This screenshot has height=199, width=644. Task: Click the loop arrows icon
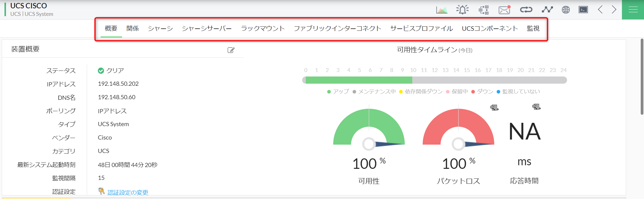tap(526, 10)
